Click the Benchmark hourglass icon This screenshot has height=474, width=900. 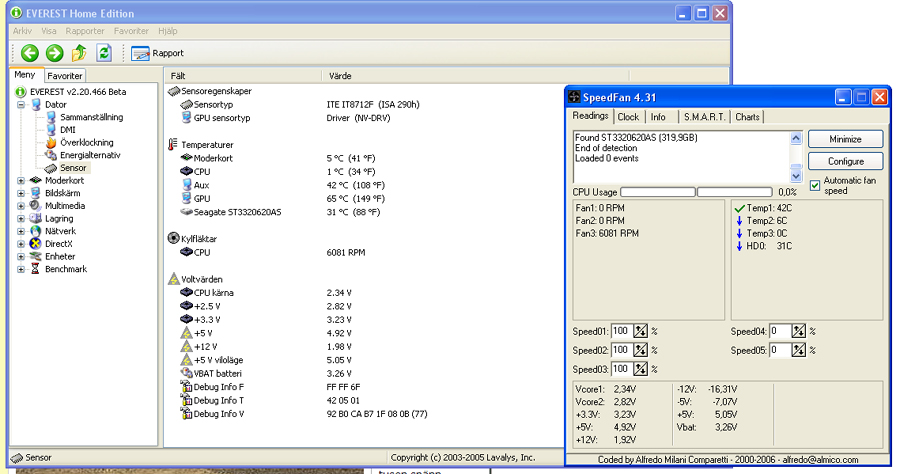pyautogui.click(x=36, y=269)
